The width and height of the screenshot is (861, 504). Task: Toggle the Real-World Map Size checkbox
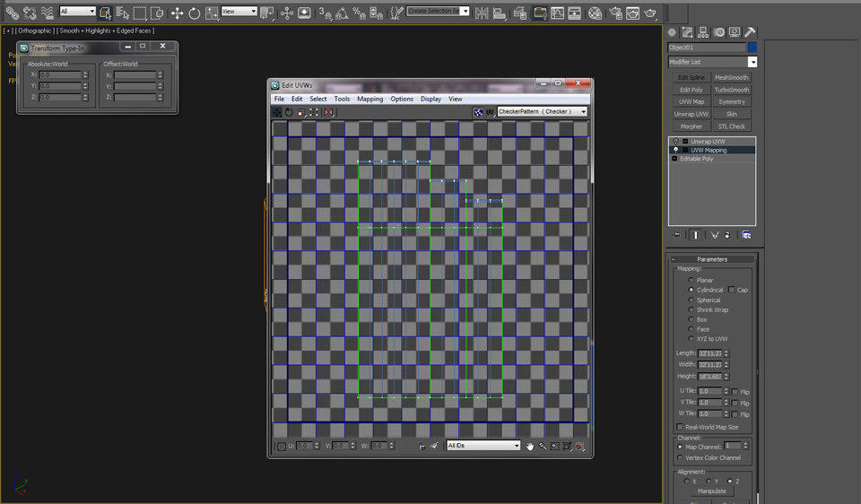point(679,427)
